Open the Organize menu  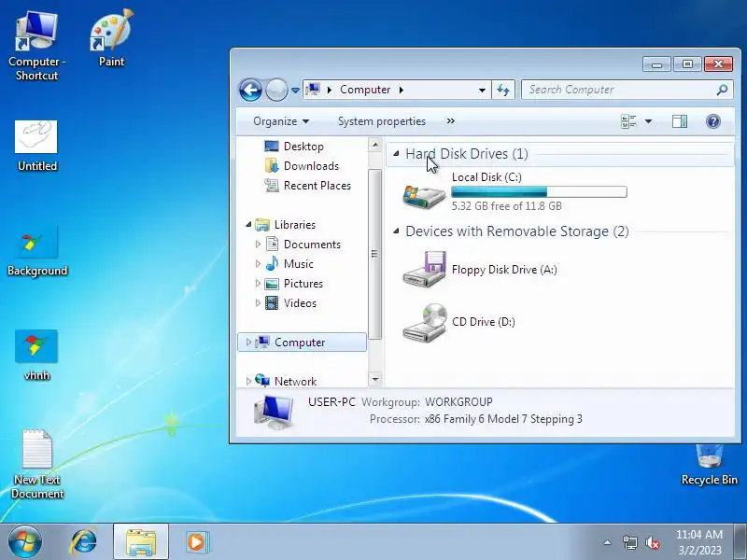(x=281, y=121)
